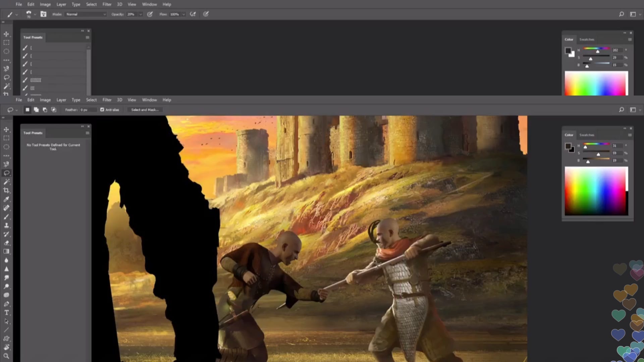Image resolution: width=644 pixels, height=362 pixels.
Task: Open the brush Mode Normal dropdown
Action: [86, 14]
